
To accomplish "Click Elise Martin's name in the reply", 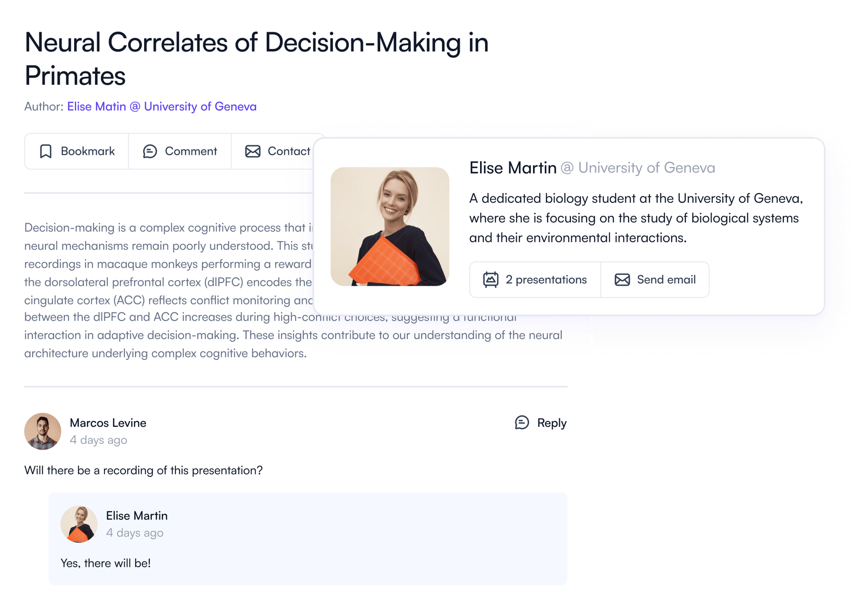I will 137,516.
